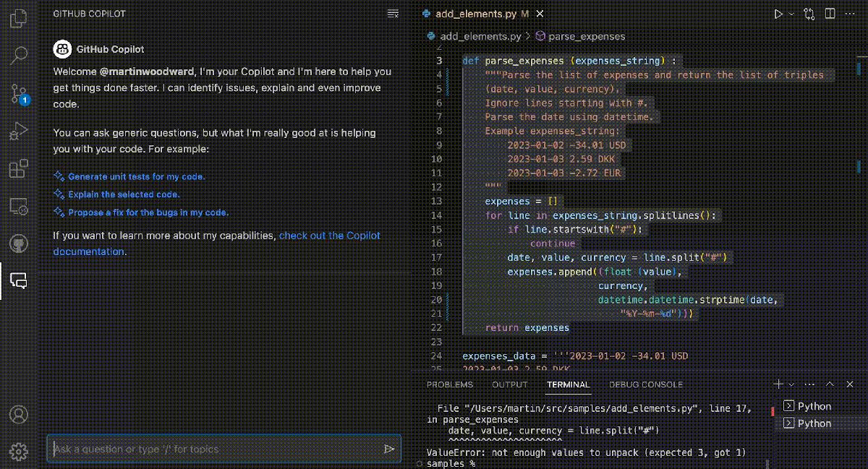Open the Manage gear icon
The height and width of the screenshot is (469, 868).
(x=19, y=452)
